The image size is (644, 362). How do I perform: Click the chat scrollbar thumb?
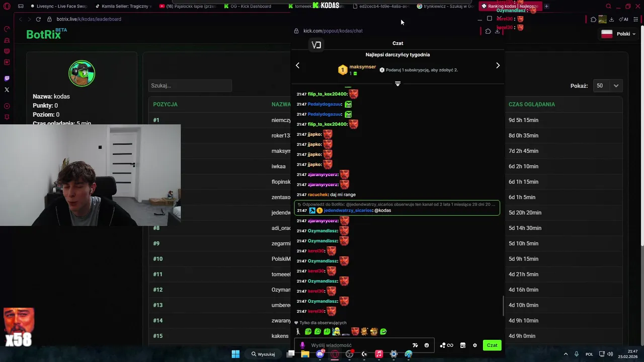[x=503, y=306]
